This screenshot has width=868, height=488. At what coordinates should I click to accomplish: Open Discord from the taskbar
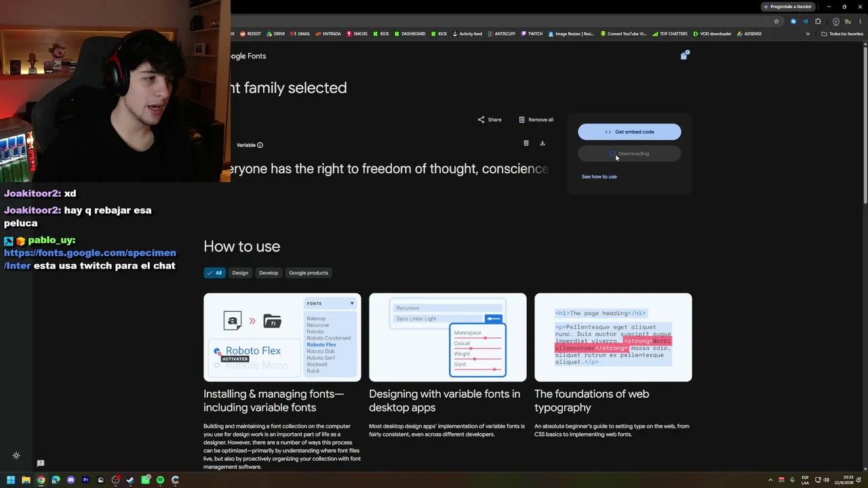click(x=71, y=480)
